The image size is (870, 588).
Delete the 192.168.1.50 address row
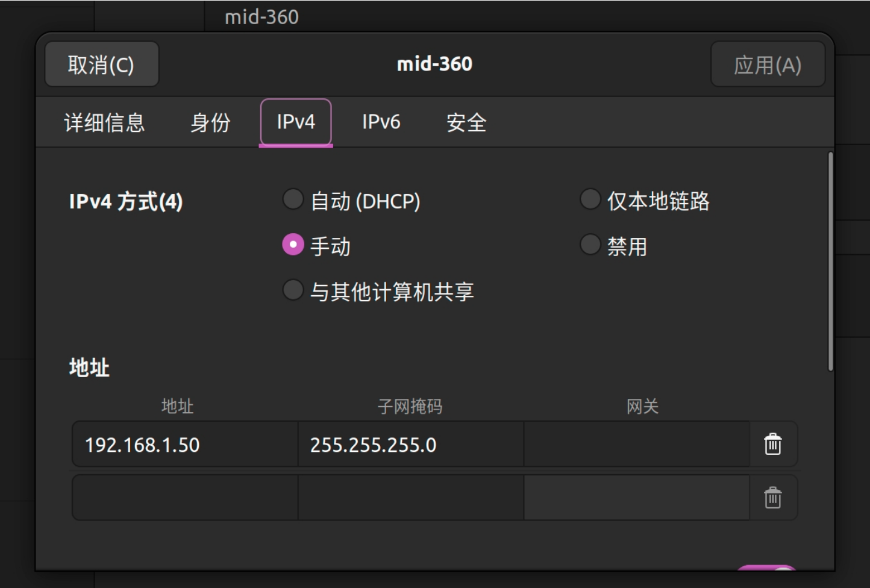(772, 445)
